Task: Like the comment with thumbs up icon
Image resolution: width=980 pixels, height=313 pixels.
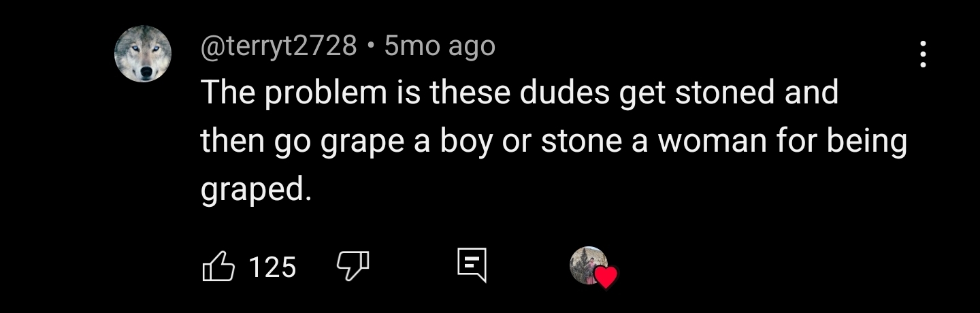Action: [218, 267]
